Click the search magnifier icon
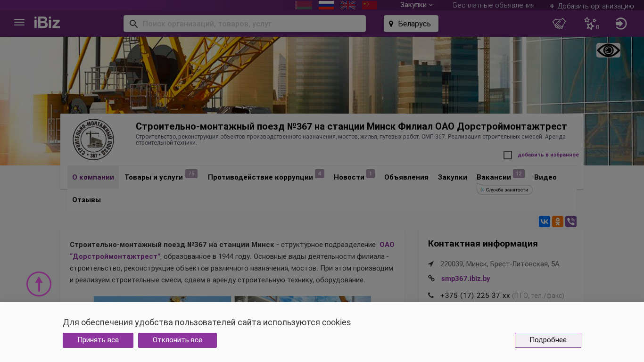Screen dimensions: 644x362 [133, 24]
